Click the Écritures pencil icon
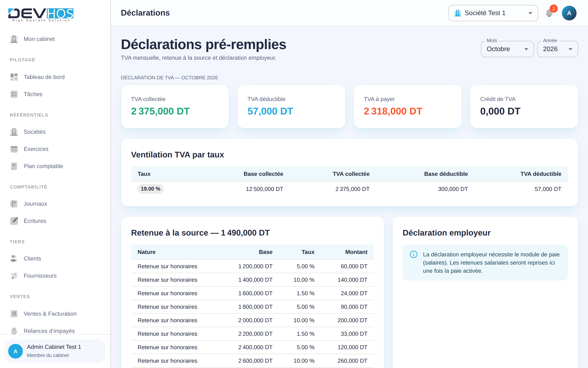Image resolution: width=588 pixels, height=368 pixels. (14, 221)
